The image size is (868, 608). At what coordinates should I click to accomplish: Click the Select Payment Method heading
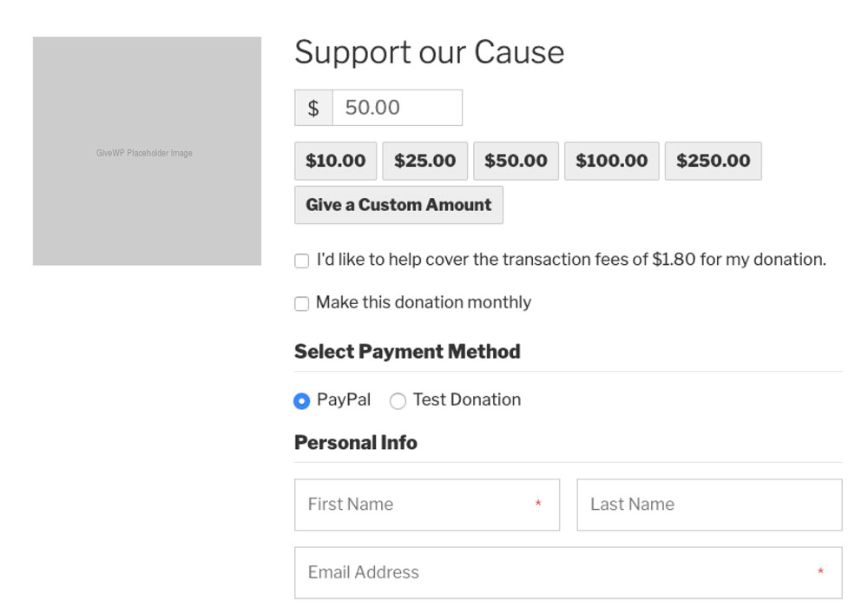tap(407, 352)
